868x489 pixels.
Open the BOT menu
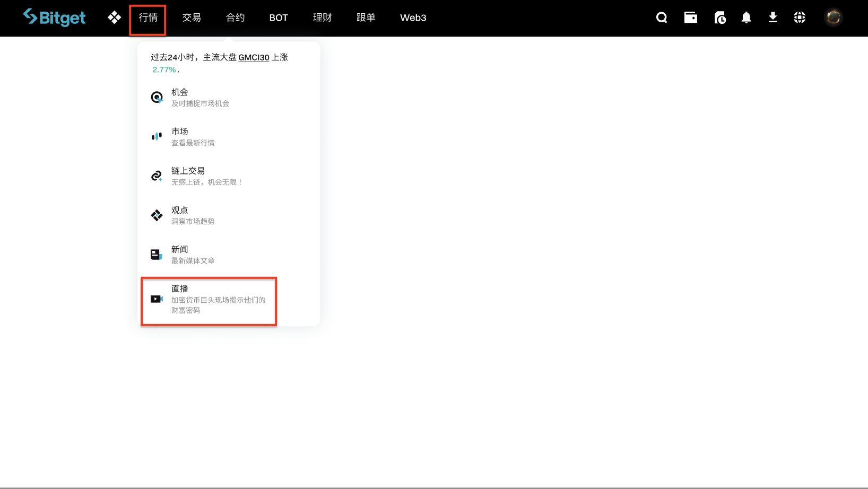click(279, 18)
